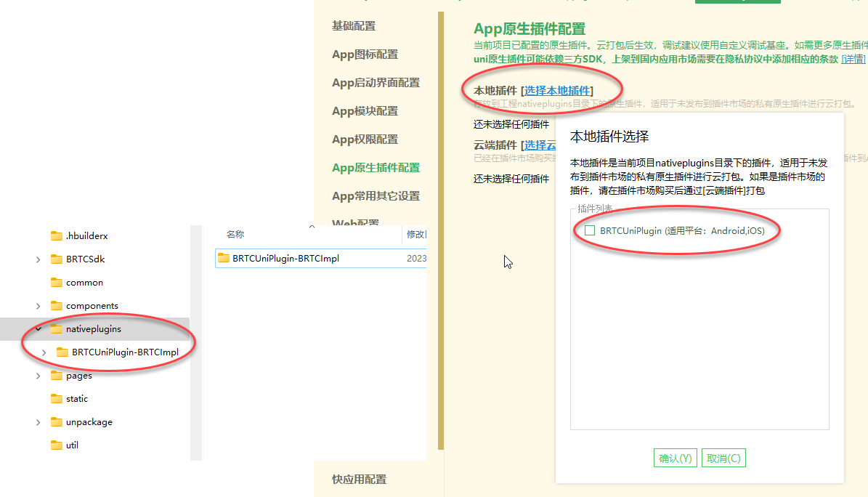The width and height of the screenshot is (868, 497).
Task: Click the 选择本地插件 link
Action: coord(557,90)
